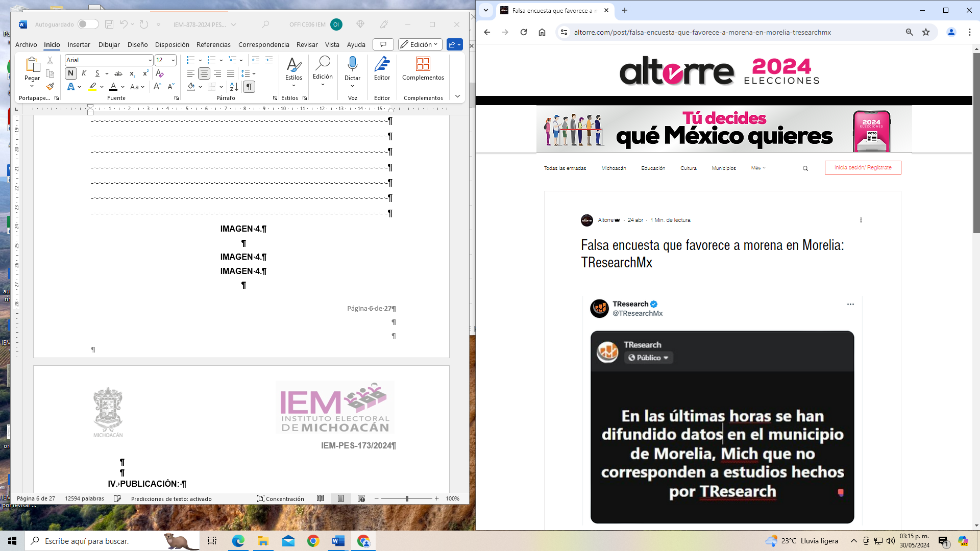Click the Redo icon in Word
This screenshot has width=980, height=551.
click(x=144, y=24)
